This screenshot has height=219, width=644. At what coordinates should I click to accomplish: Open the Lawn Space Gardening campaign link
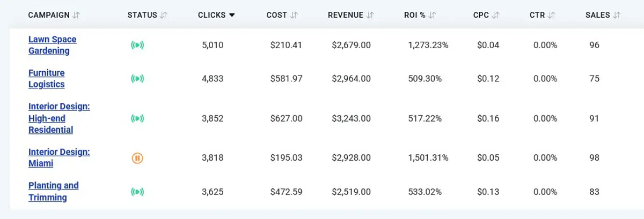[52, 45]
